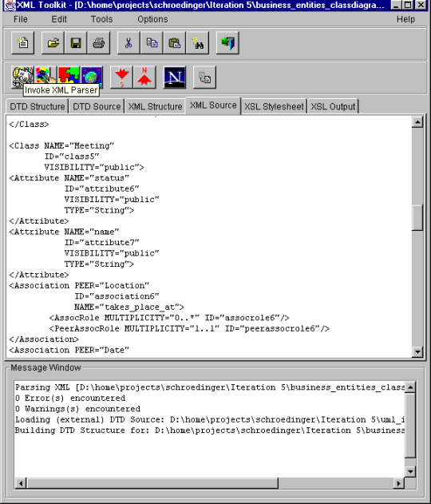Click the Attribute NAME="name" line
The image size is (431, 504).
pos(64,232)
